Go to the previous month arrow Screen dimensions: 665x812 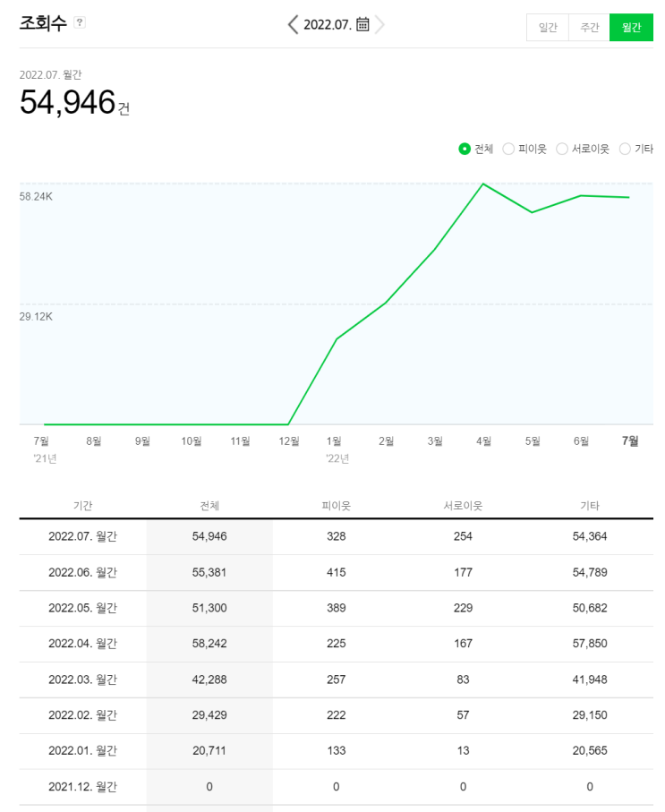[294, 24]
